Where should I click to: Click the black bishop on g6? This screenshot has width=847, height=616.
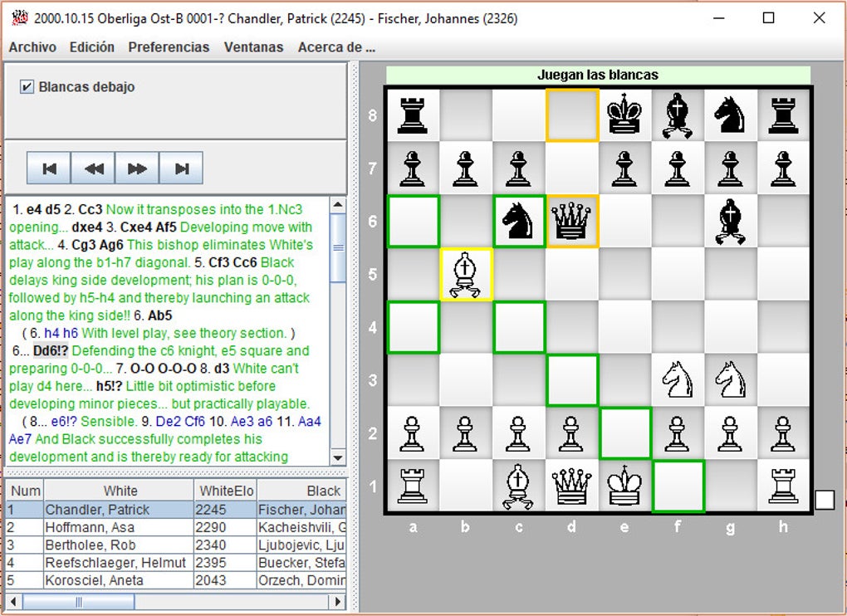click(731, 222)
